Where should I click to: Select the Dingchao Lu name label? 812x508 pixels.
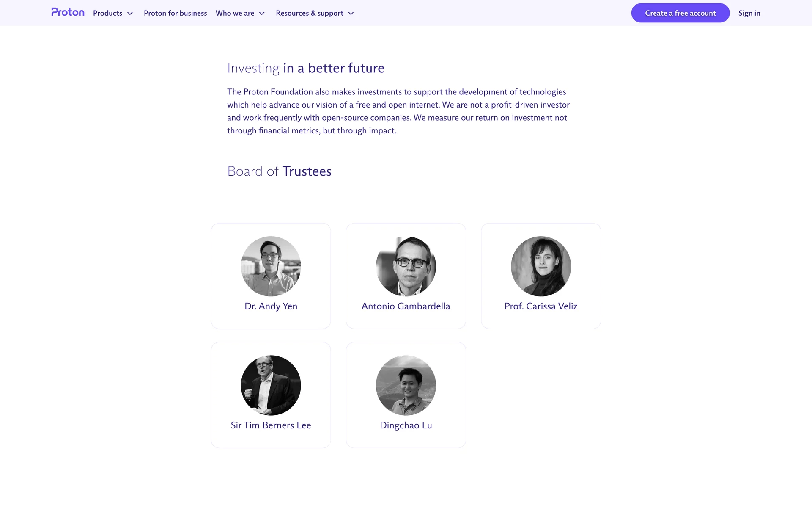click(406, 425)
